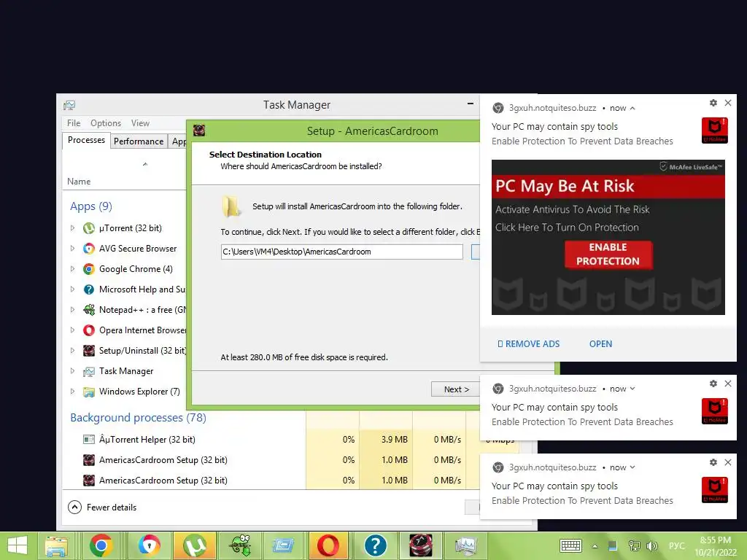Open the Options menu in Task Manager
Image resolution: width=747 pixels, height=560 pixels.
pyautogui.click(x=106, y=122)
